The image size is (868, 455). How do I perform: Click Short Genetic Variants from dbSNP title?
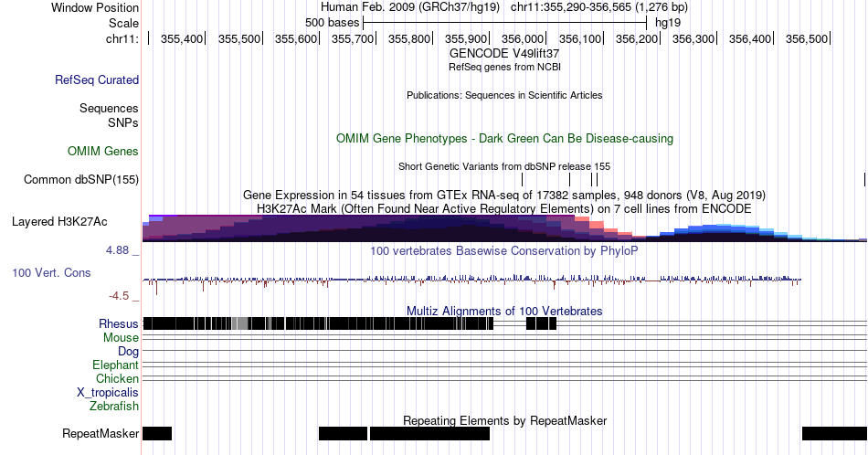pos(504,166)
